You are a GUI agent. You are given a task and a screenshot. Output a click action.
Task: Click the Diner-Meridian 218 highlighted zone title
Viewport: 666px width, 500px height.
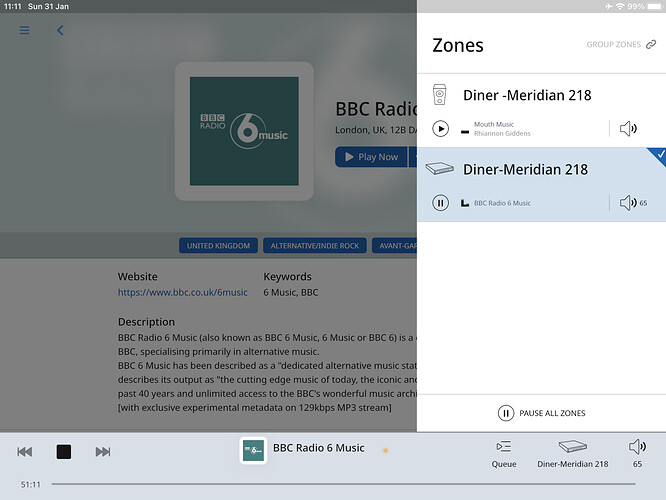coord(525,169)
